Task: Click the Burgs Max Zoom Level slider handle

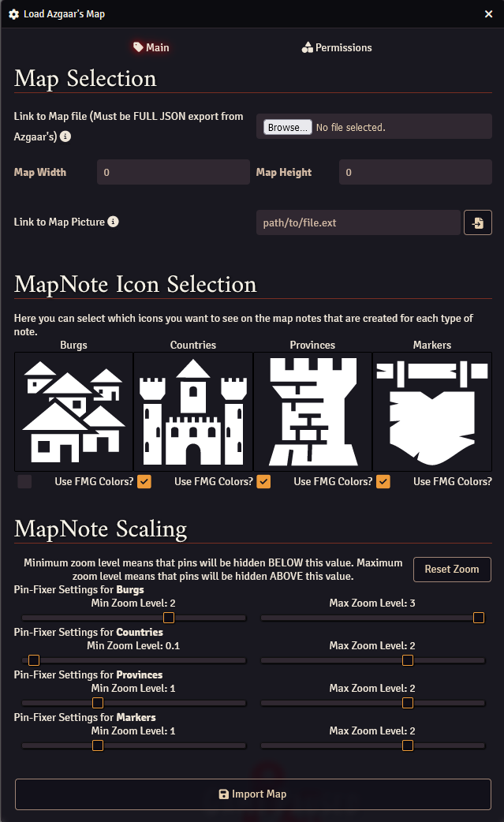Action: pos(479,618)
